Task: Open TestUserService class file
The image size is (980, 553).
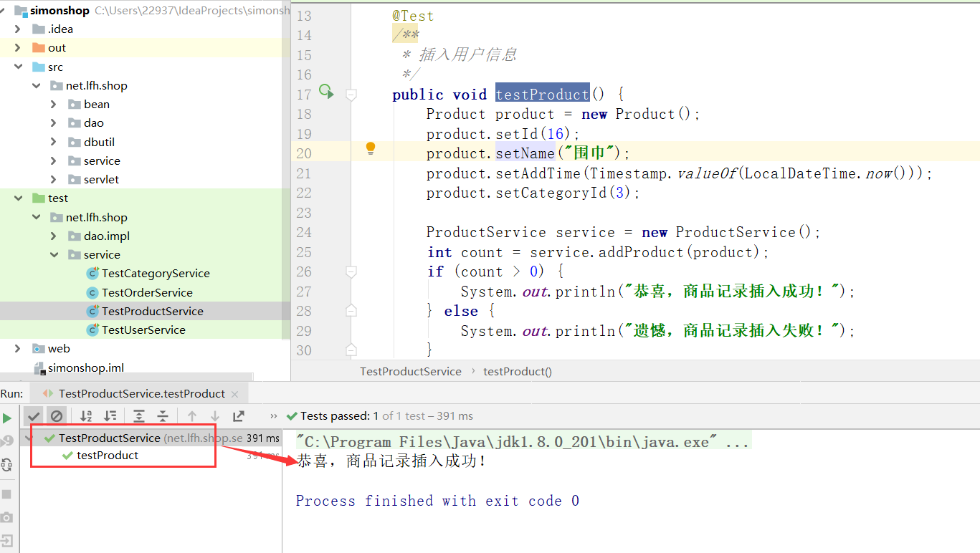Action: tap(143, 330)
